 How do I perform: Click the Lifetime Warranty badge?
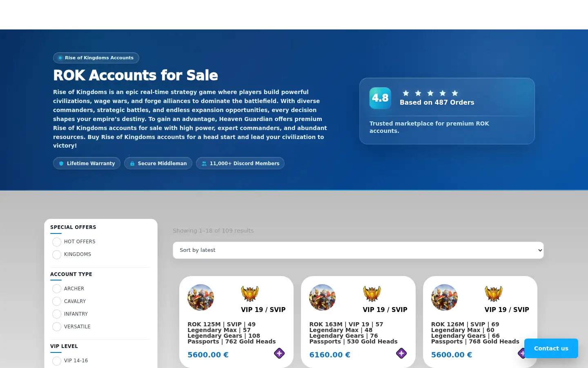pos(87,163)
